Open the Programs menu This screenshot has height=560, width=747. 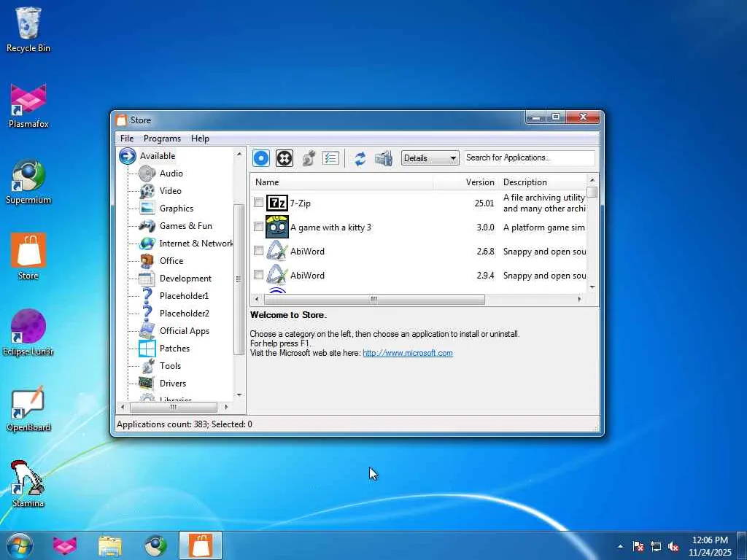point(162,139)
